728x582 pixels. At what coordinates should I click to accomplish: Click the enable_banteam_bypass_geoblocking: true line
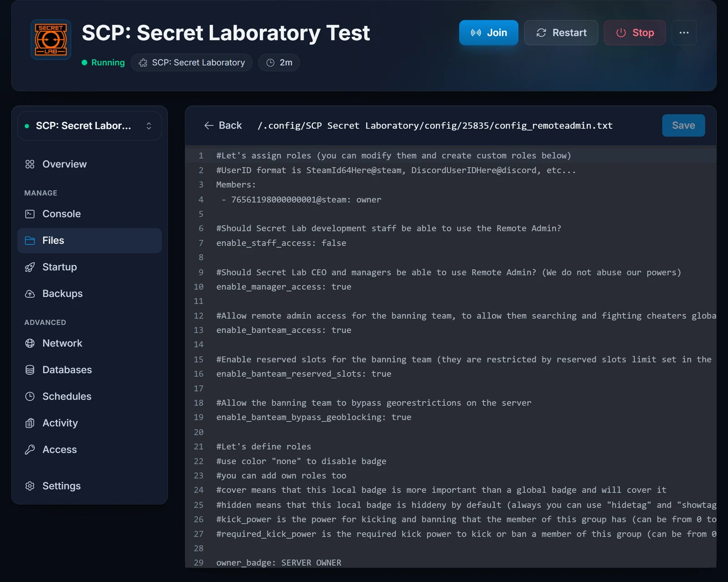click(x=314, y=417)
